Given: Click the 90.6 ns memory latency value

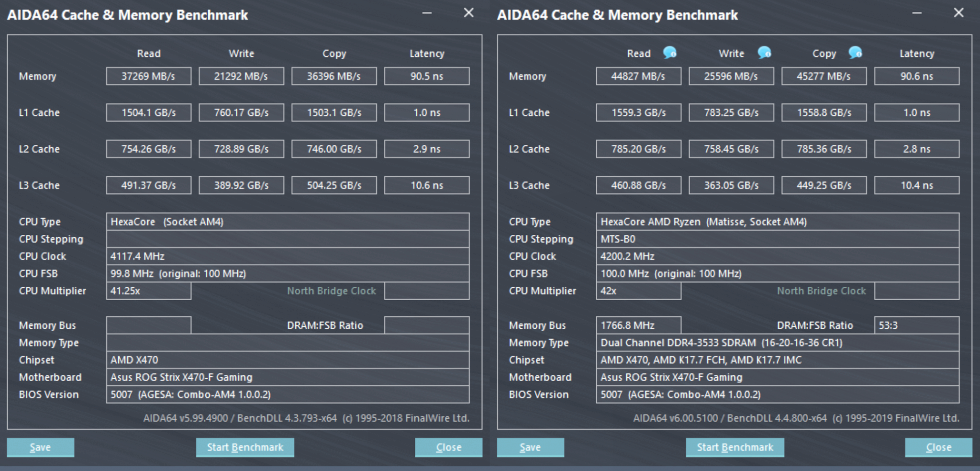Looking at the screenshot, I should [x=917, y=76].
